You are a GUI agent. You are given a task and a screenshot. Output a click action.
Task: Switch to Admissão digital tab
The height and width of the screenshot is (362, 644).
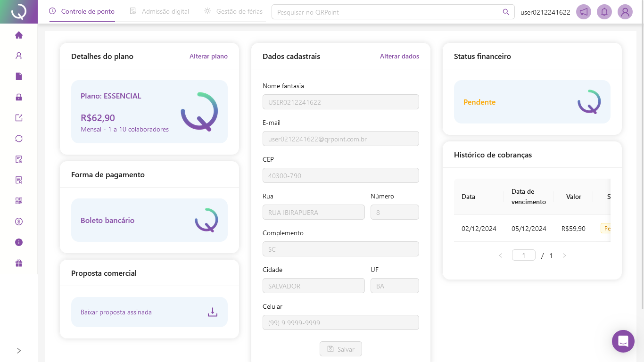160,11
